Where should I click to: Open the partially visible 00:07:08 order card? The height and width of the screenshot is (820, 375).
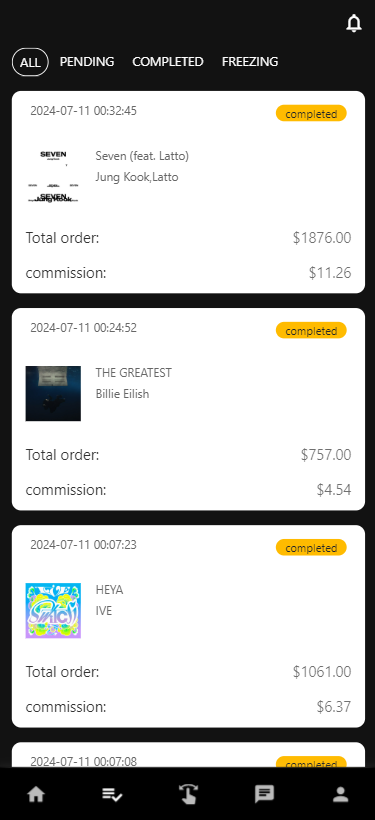(188, 755)
